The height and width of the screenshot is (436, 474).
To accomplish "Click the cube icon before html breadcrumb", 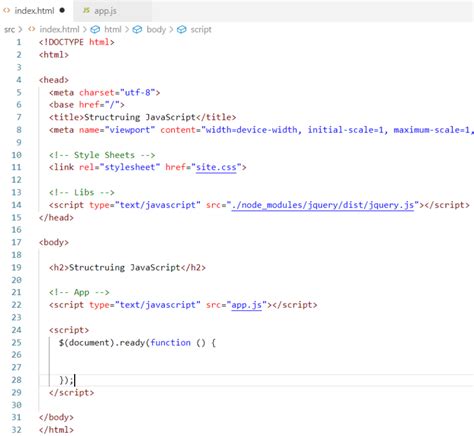I will pyautogui.click(x=95, y=29).
